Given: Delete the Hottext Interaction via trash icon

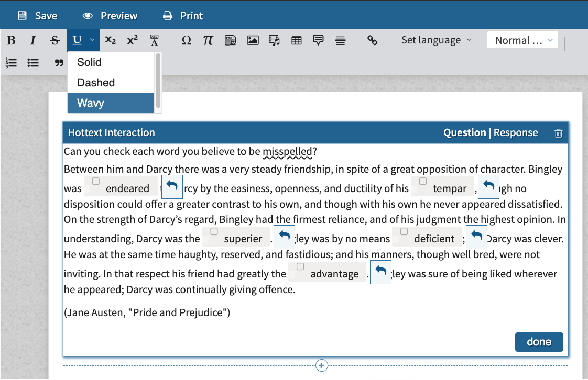Looking at the screenshot, I should click(x=558, y=132).
